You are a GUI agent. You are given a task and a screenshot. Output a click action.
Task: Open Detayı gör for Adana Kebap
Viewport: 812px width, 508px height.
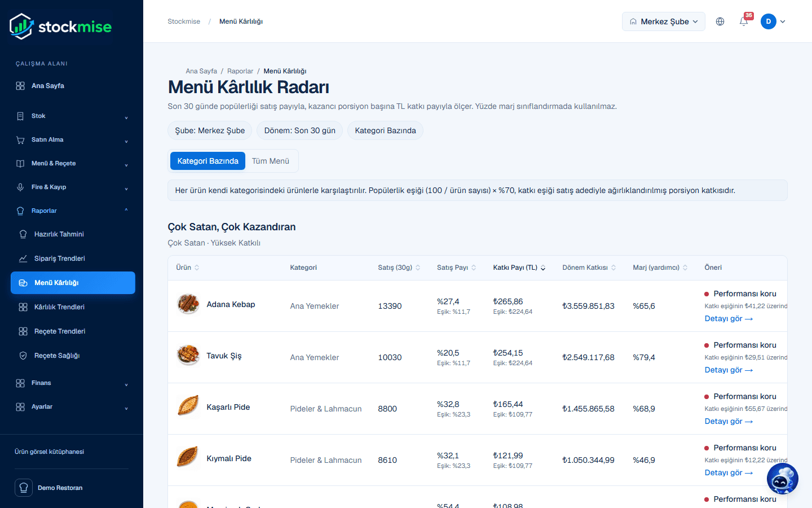coord(729,318)
